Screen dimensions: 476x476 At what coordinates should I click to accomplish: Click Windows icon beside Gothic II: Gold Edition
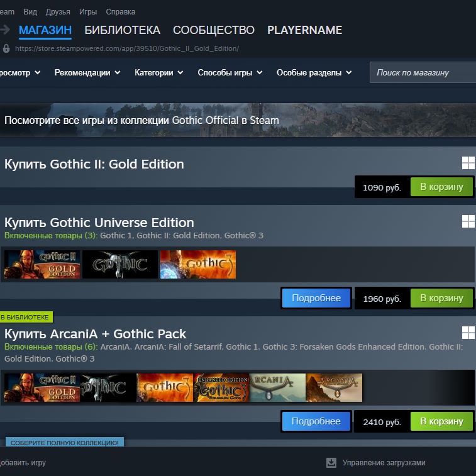pos(468,163)
